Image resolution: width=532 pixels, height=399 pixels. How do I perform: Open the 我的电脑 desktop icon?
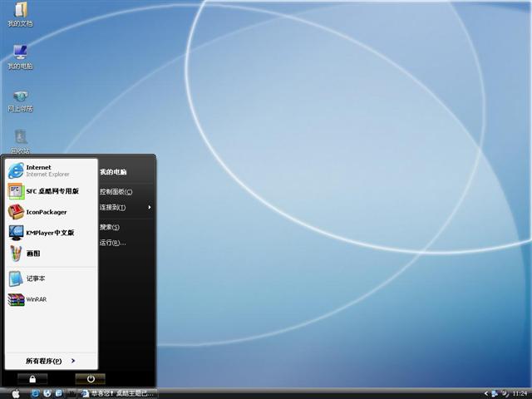tap(20, 57)
